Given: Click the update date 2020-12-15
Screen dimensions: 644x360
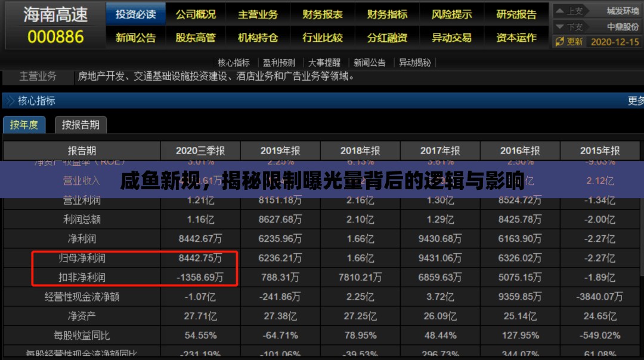Looking at the screenshot, I should tap(615, 42).
